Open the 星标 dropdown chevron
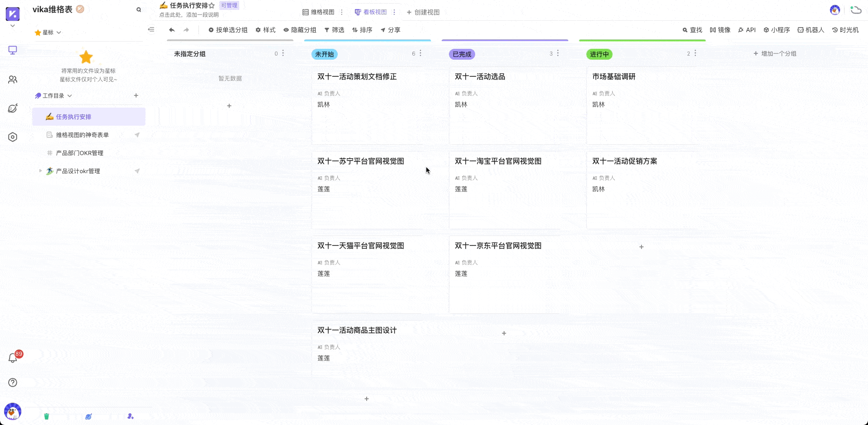This screenshot has width=868, height=425. [59, 33]
